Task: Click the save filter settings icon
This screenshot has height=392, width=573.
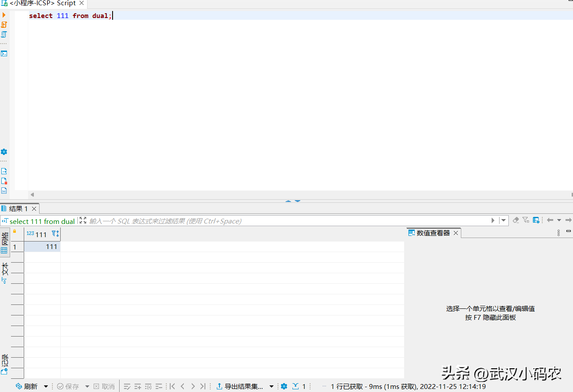Action: (536, 220)
